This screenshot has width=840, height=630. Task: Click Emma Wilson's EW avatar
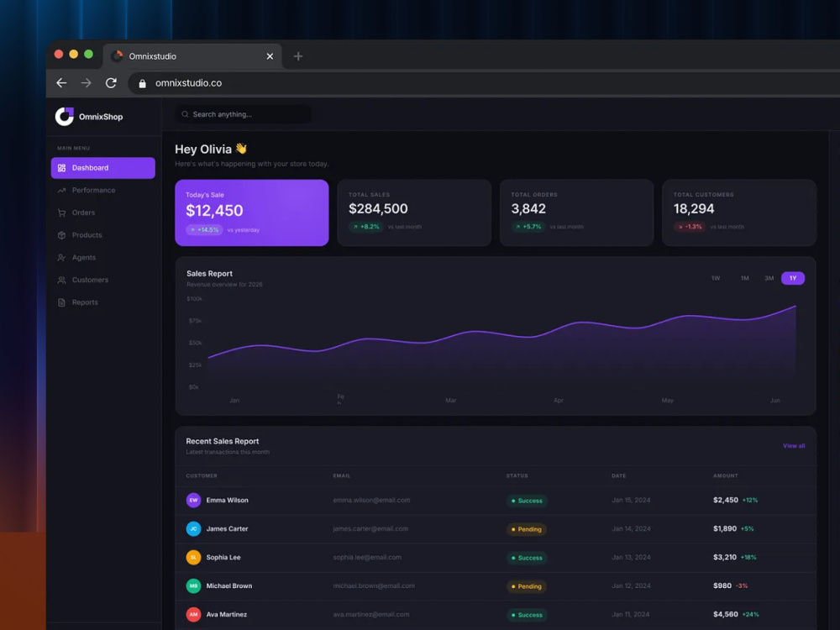(193, 501)
